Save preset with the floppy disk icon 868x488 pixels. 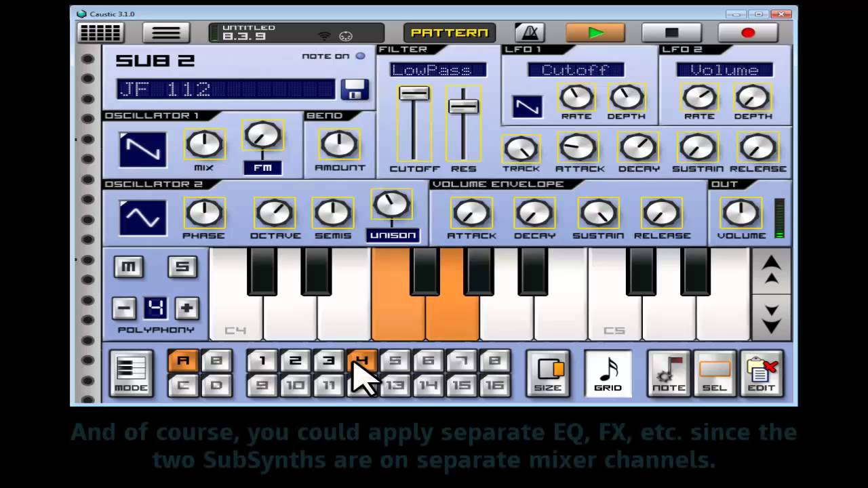pos(354,89)
